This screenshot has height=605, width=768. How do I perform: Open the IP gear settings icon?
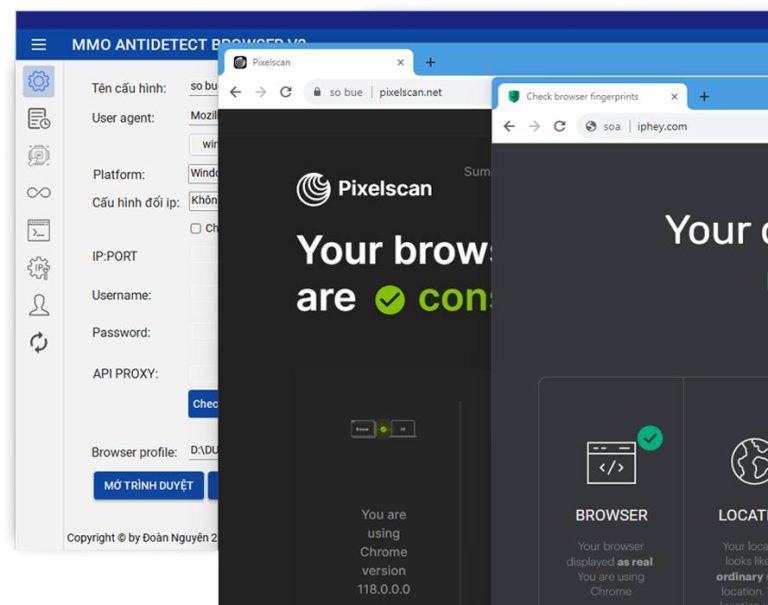[x=39, y=268]
